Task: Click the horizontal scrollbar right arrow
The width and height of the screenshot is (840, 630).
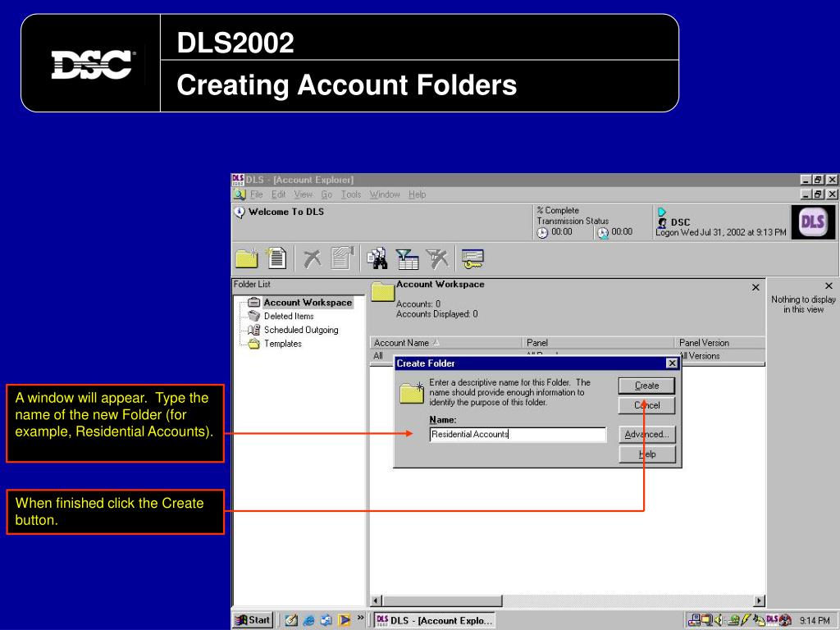Action: (x=759, y=601)
